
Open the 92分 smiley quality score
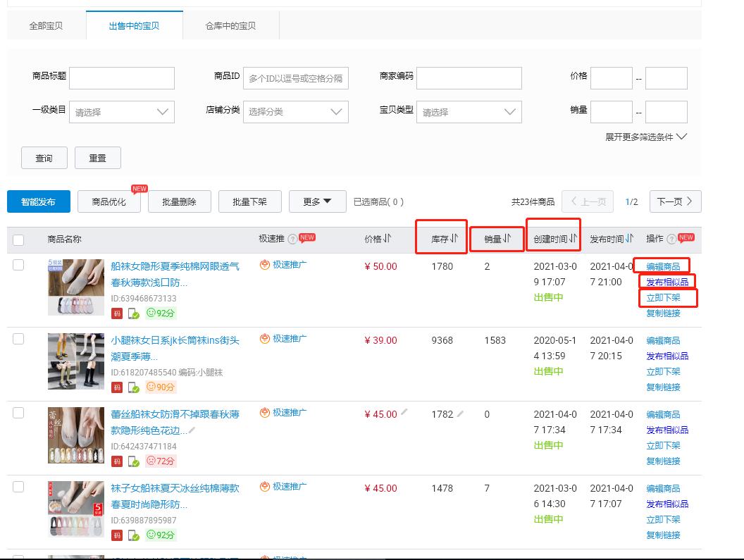pos(159,313)
